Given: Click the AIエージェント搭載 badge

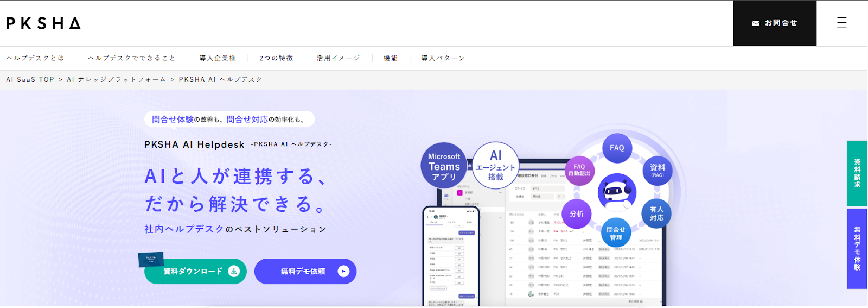Looking at the screenshot, I should point(495,166).
